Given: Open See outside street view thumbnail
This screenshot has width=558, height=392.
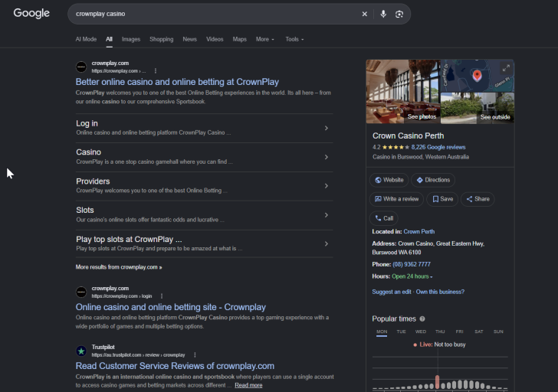Looking at the screenshot, I should [x=478, y=108].
